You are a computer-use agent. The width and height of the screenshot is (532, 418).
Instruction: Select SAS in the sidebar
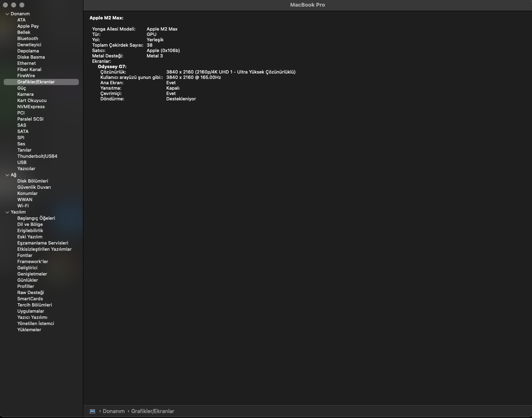pos(22,125)
